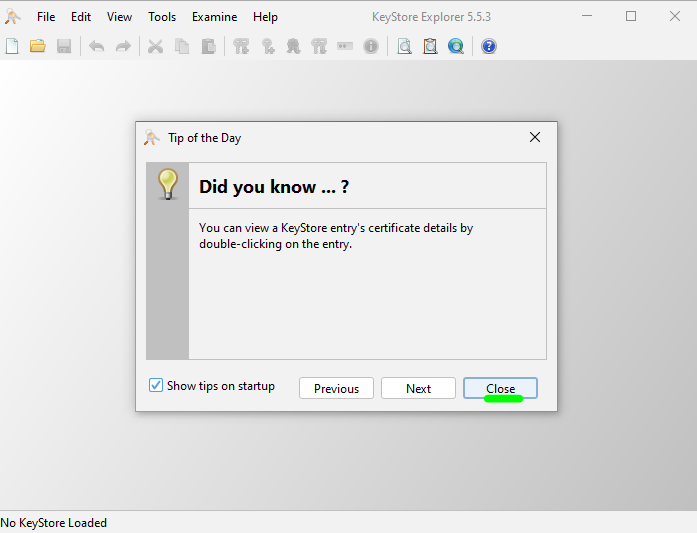
Task: Click the blue Help question mark icon
Action: coord(489,46)
